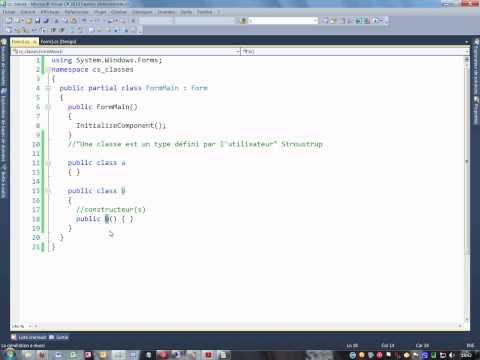
Task: Open the Sortie output panel tab
Action: pyautogui.click(x=59, y=337)
